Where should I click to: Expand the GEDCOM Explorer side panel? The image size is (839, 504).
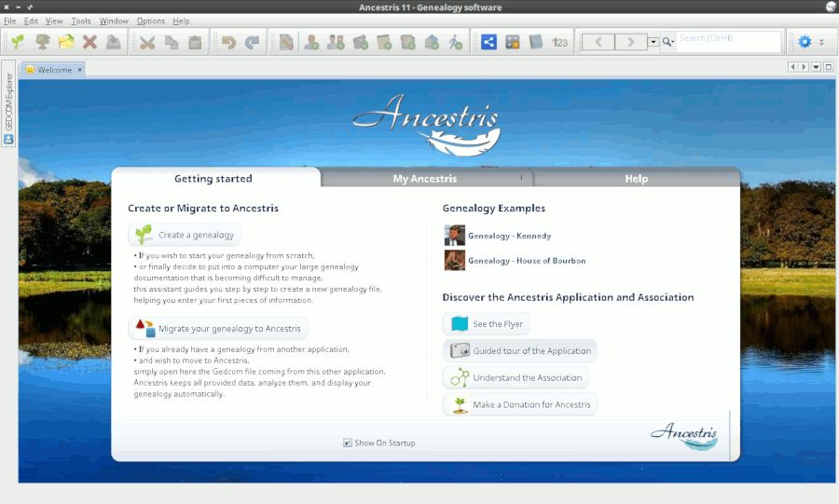(8, 102)
